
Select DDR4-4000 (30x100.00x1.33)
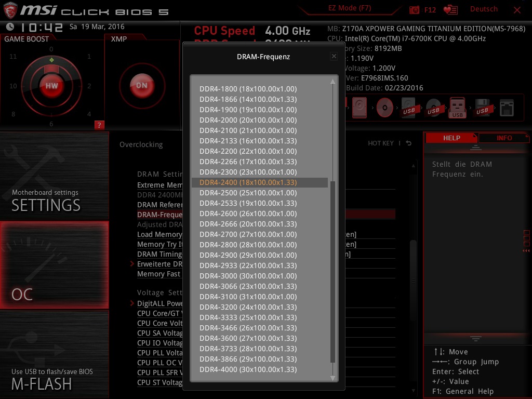pos(260,369)
